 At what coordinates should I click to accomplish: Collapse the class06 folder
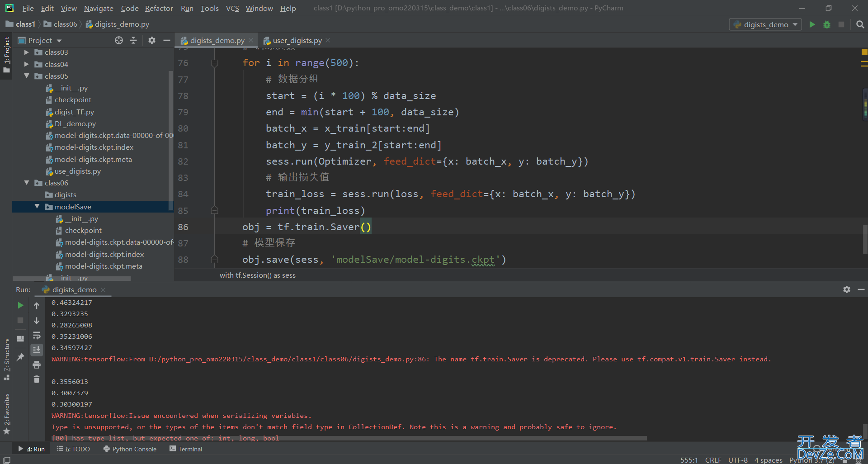pos(27,183)
